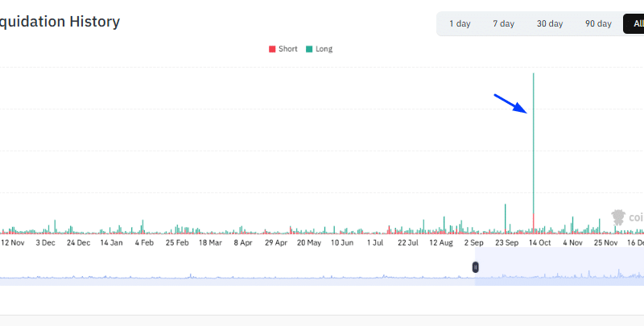Viewport: 644px width, 326px height.
Task: Click the 1 Jul axis label
Action: click(375, 242)
